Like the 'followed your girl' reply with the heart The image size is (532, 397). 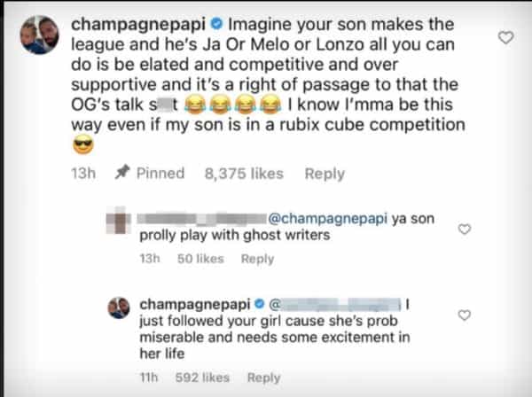click(x=463, y=315)
